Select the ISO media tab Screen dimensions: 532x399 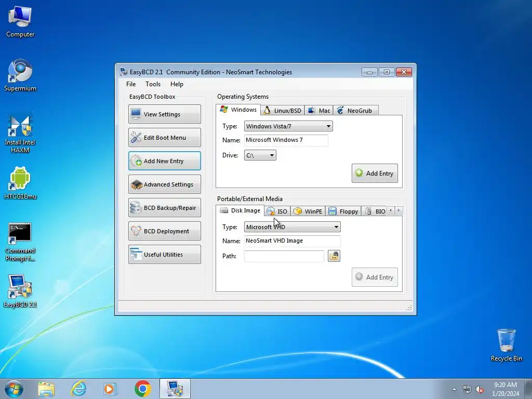point(277,211)
